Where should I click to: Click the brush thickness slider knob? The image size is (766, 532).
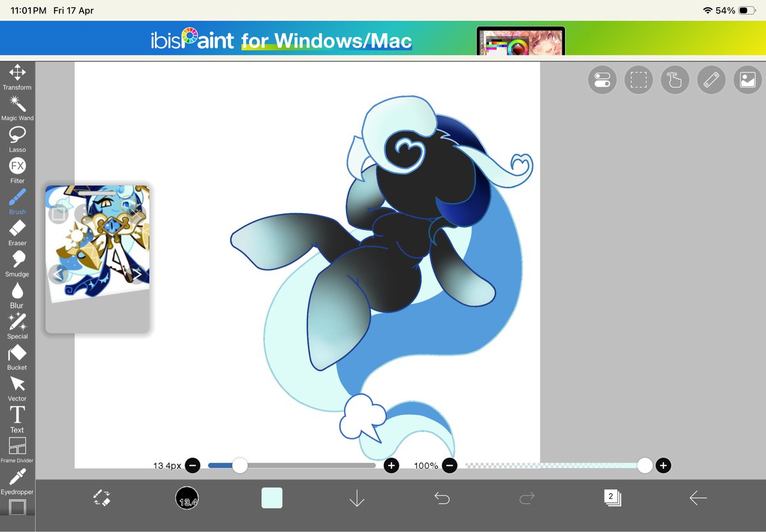pos(240,466)
